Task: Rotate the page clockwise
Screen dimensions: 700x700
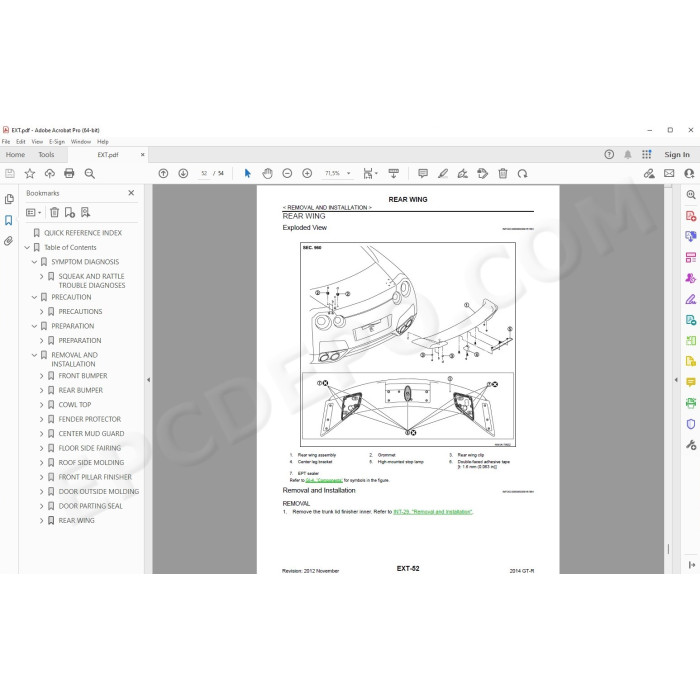Action: pyautogui.click(x=522, y=173)
